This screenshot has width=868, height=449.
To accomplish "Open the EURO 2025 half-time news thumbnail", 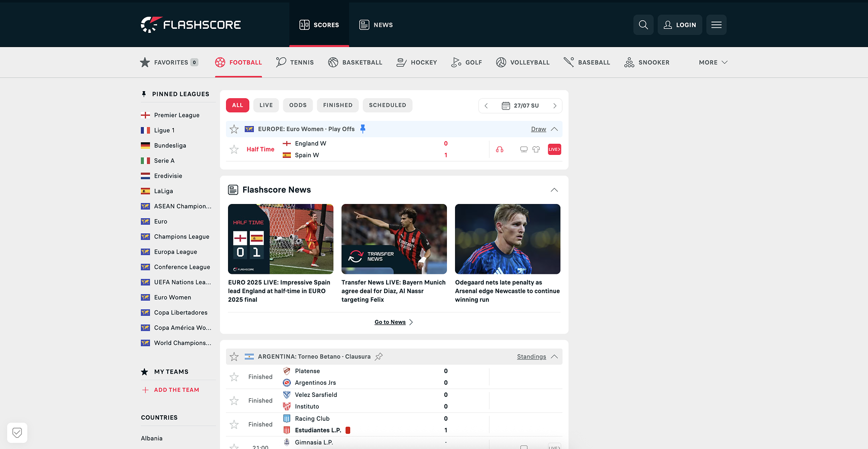I will coord(281,239).
